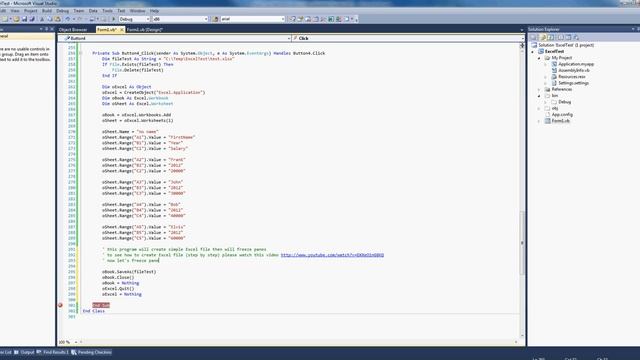Open the x86 platform dropdown

pos(206,19)
